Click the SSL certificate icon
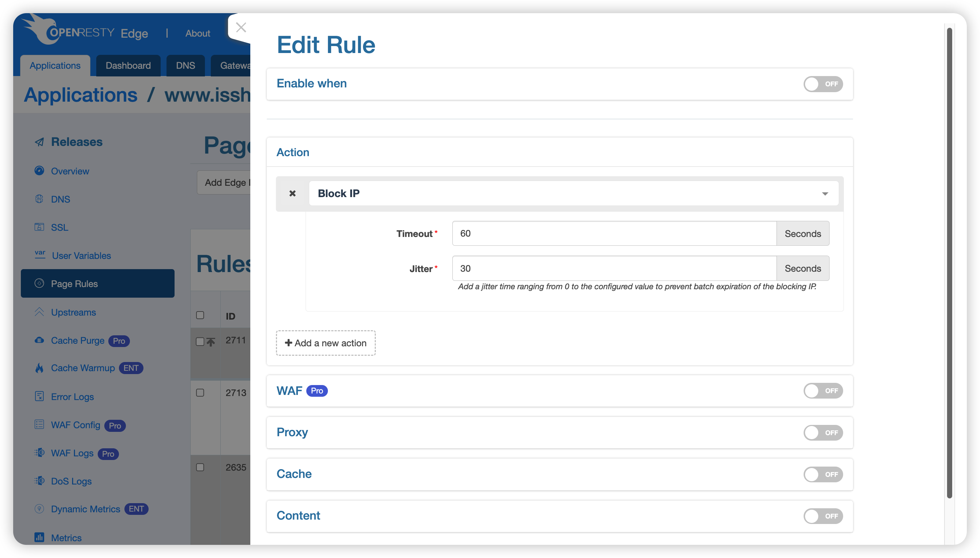Image resolution: width=980 pixels, height=558 pixels. click(x=39, y=227)
